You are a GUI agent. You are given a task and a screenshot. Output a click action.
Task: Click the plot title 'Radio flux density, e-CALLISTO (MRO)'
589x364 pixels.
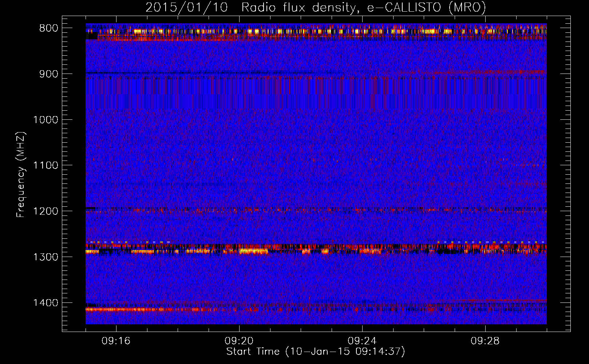[364, 7]
